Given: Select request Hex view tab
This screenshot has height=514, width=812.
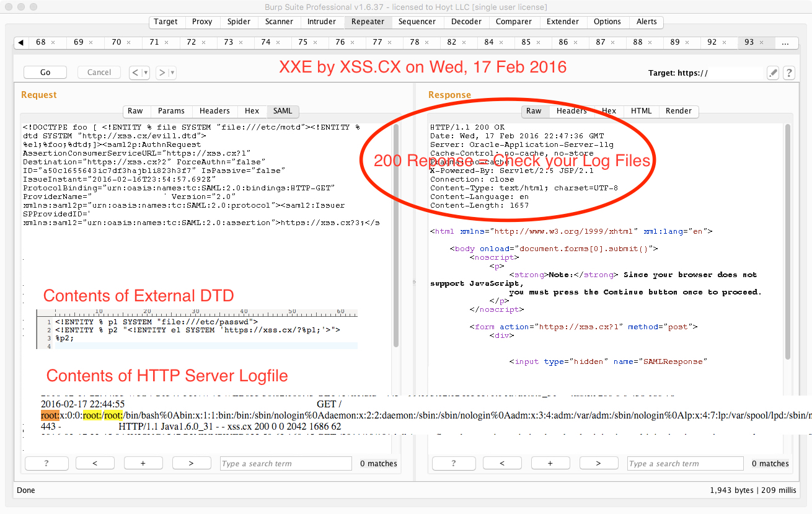Looking at the screenshot, I should tap(252, 111).
